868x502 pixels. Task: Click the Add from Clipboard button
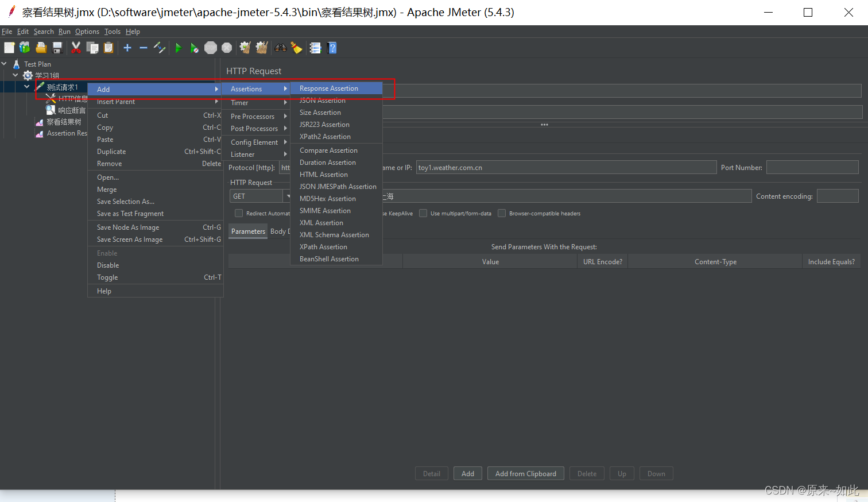(526, 474)
